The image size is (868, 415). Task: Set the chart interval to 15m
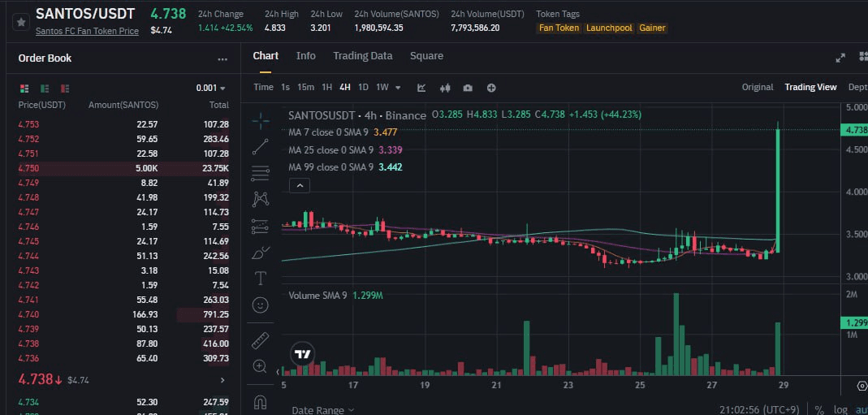[x=305, y=88]
